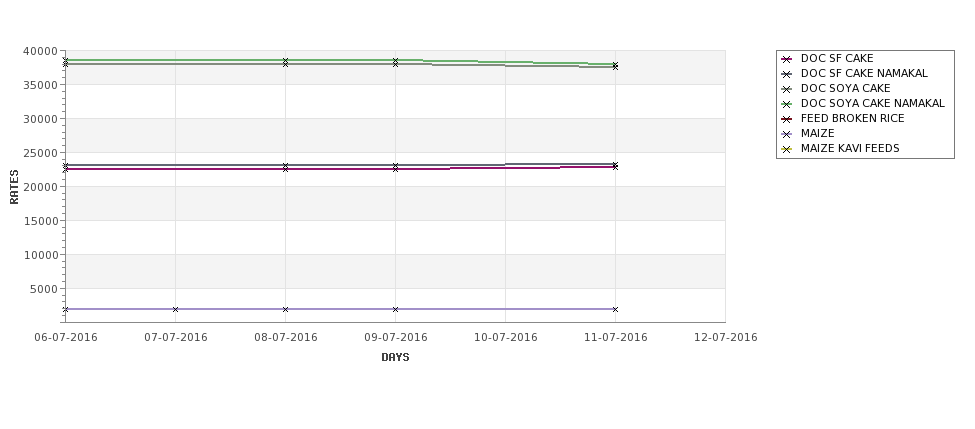Screen dimensions: 975x429
Task: Click the FEED BROKEN RICE legend marker icon
Action: tap(787, 119)
